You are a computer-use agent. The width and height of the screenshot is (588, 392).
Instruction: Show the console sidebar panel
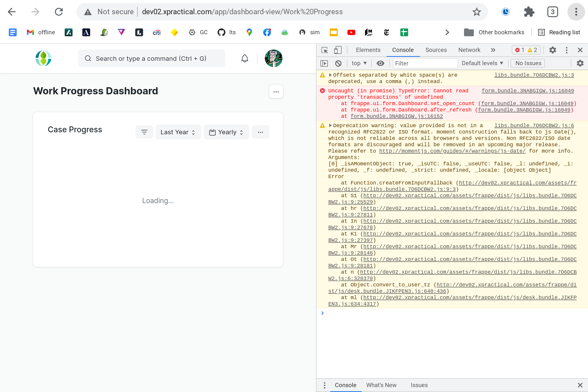[x=324, y=63]
